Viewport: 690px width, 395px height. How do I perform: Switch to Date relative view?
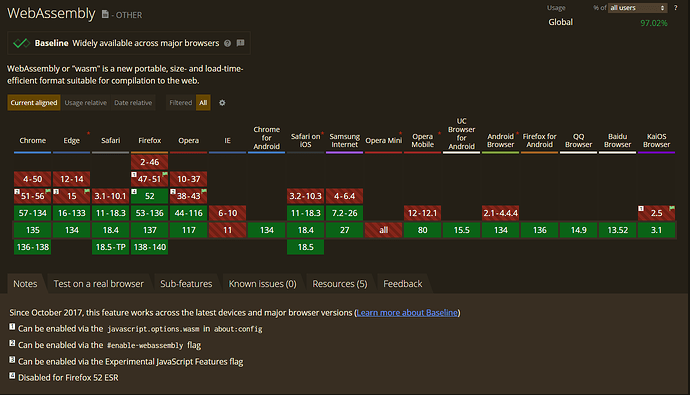tap(133, 102)
